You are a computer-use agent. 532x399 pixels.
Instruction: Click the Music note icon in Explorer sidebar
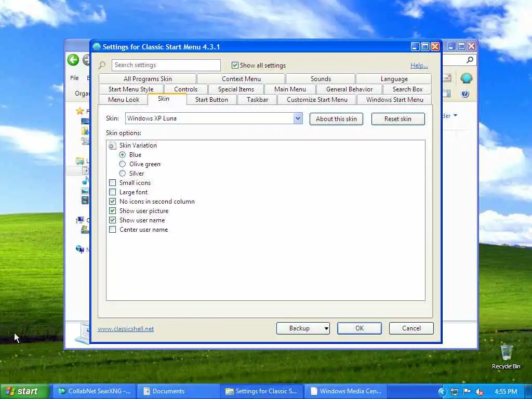pos(86,180)
